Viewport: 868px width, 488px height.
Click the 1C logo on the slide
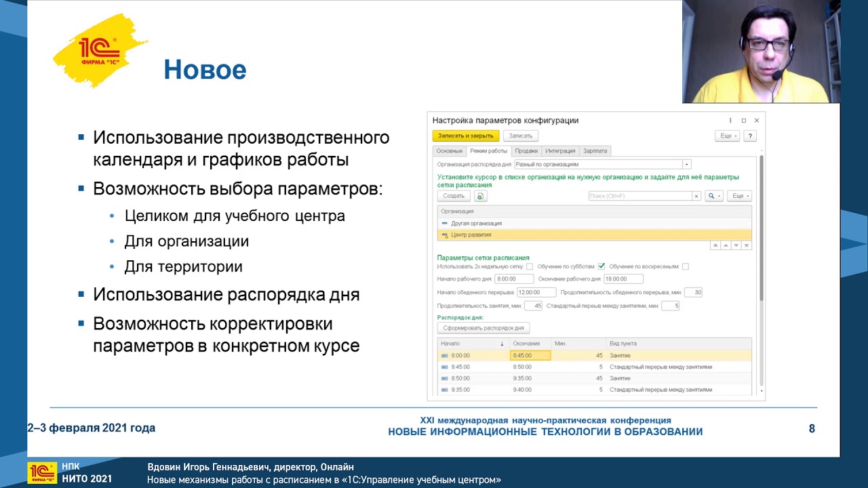100,50
